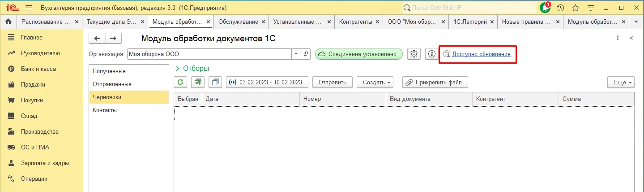644x192 pixels.
Task: Open the Еще dropdown menu
Action: 621,82
